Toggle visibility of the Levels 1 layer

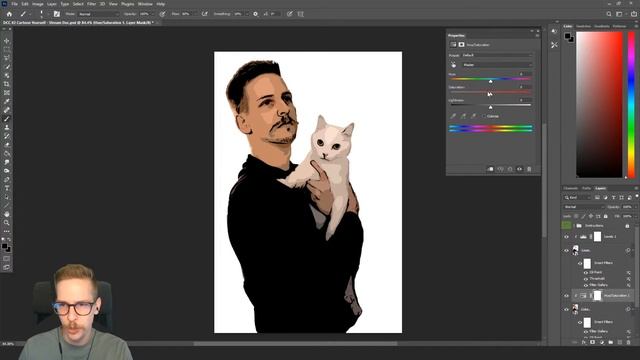566,237
